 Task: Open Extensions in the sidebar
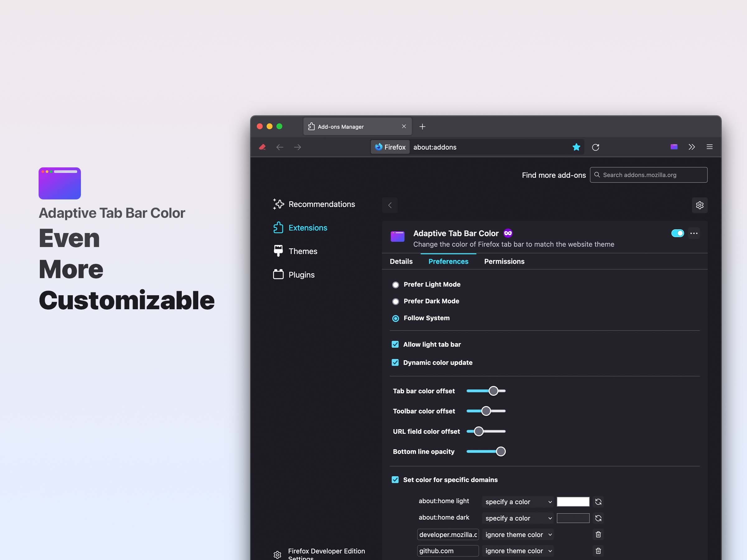(x=300, y=228)
